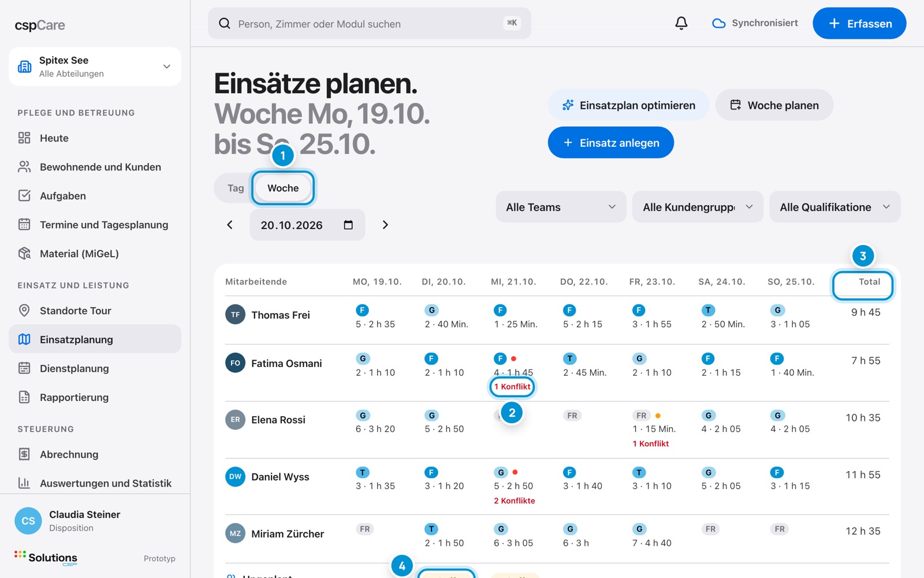Click Spitex See building icon
The height and width of the screenshot is (578, 924).
pyautogui.click(x=25, y=66)
